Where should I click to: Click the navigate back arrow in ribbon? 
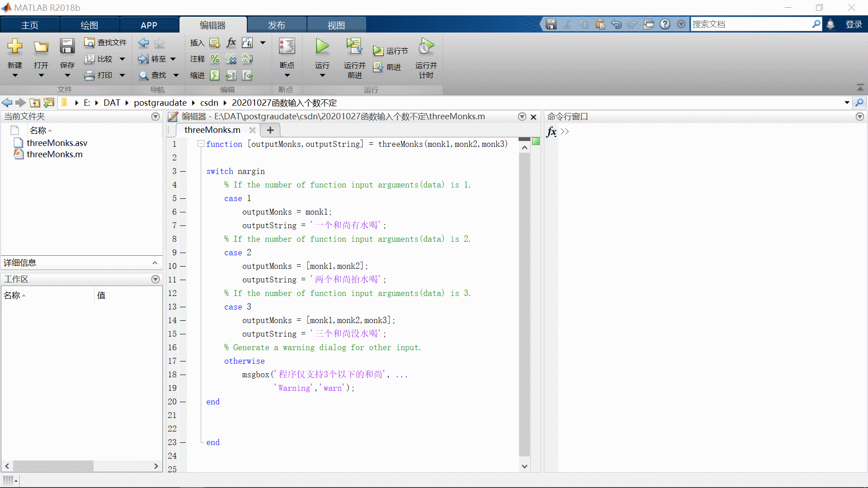(143, 42)
